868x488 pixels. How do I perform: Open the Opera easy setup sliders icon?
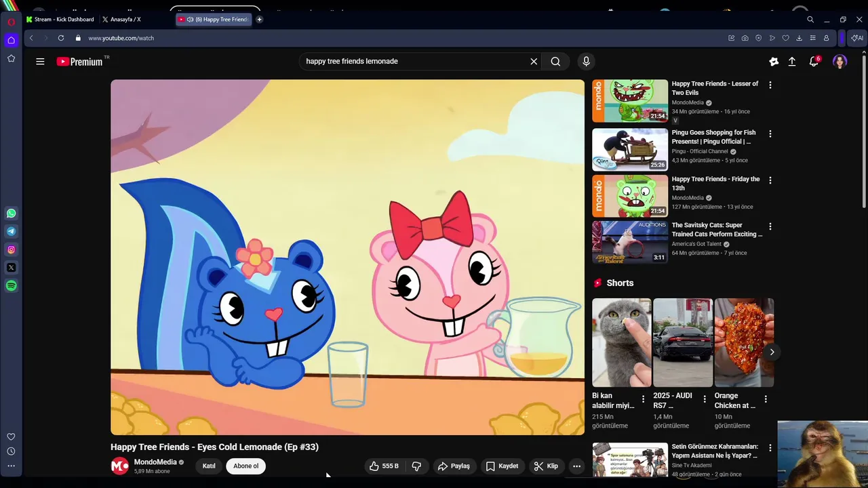tap(812, 38)
